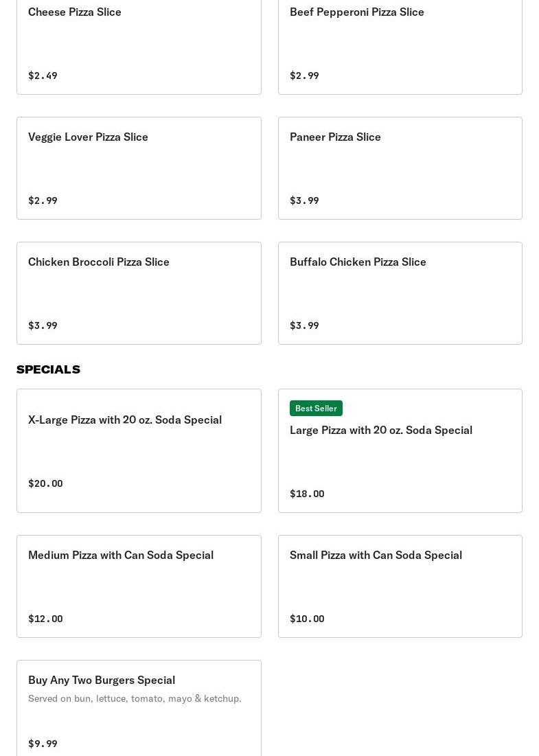
Task: Click the $2.49 Cheese Pizza Slice price
Action: (x=43, y=76)
